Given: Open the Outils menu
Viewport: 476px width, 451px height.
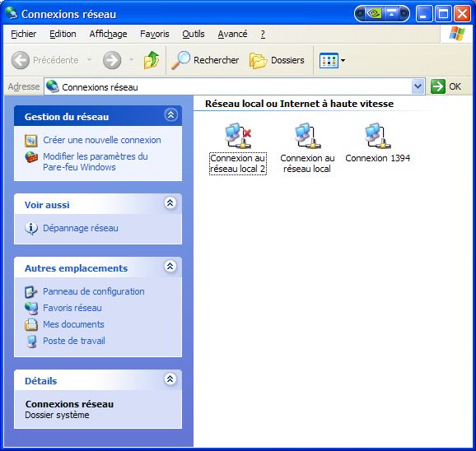Looking at the screenshot, I should coord(194,34).
